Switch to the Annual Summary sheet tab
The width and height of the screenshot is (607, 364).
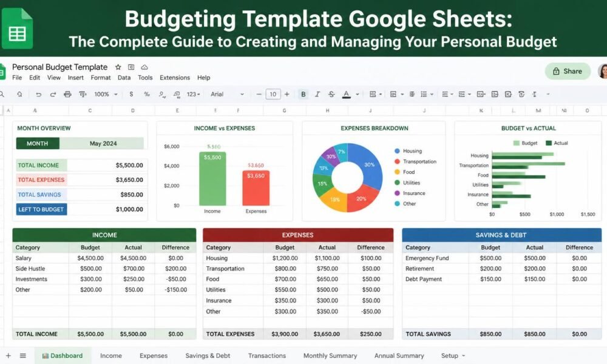[x=399, y=356]
